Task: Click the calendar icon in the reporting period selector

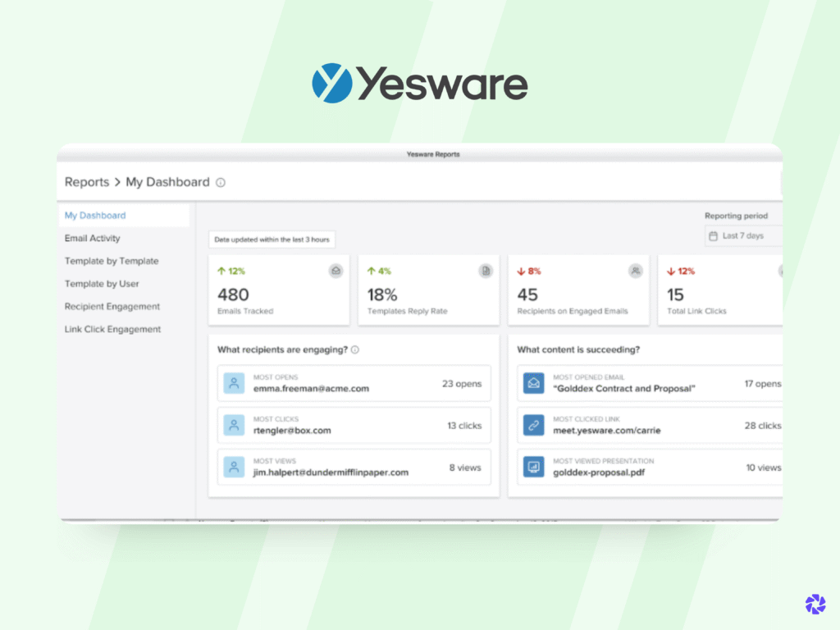Action: click(x=714, y=235)
